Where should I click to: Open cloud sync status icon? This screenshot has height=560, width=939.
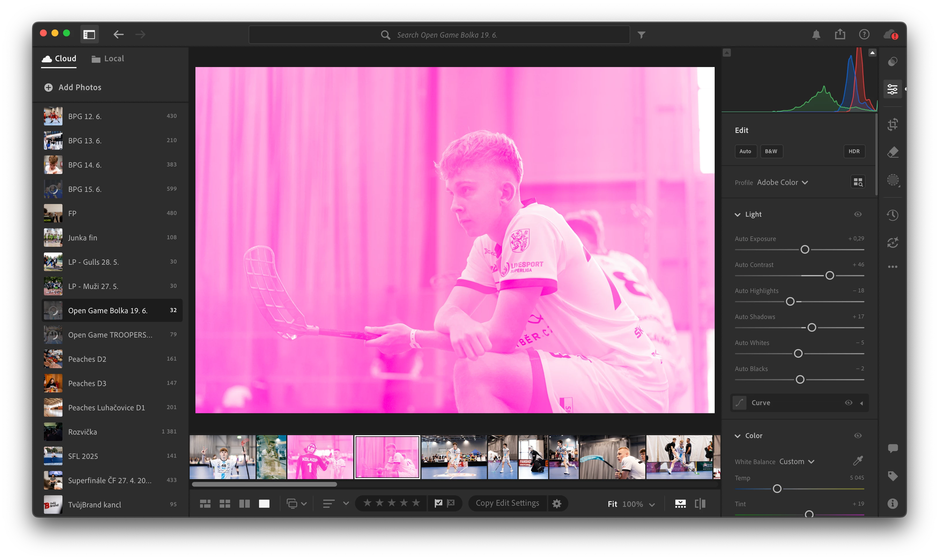(890, 35)
